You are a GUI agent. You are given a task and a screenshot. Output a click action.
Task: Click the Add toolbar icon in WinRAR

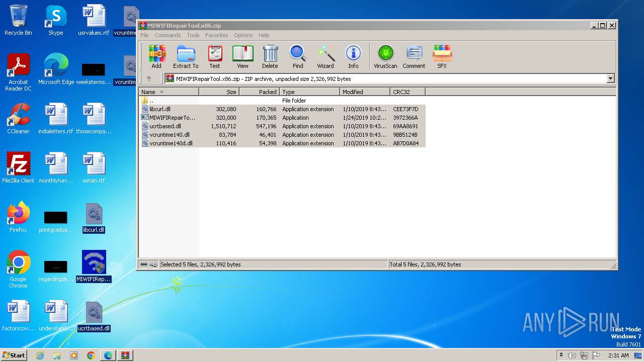[156, 56]
